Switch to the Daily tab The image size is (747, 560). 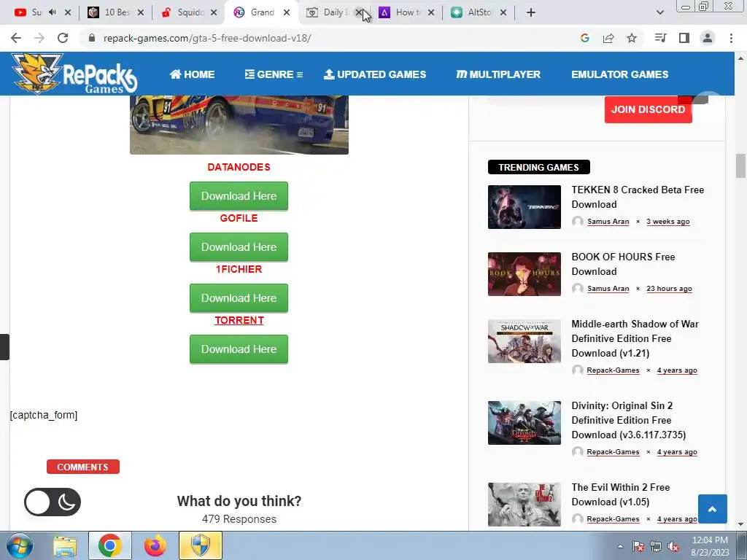pyautogui.click(x=328, y=12)
